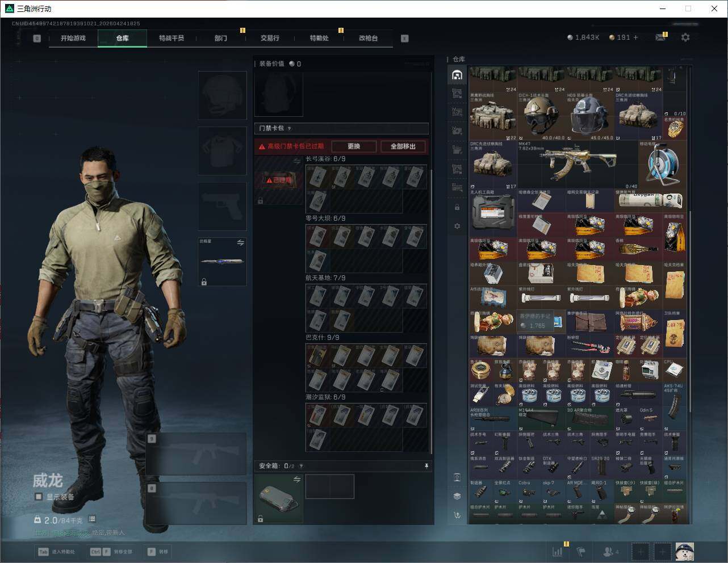Invite a teammate with second plus slot
Image resolution: width=728 pixels, height=563 pixels.
[x=662, y=551]
